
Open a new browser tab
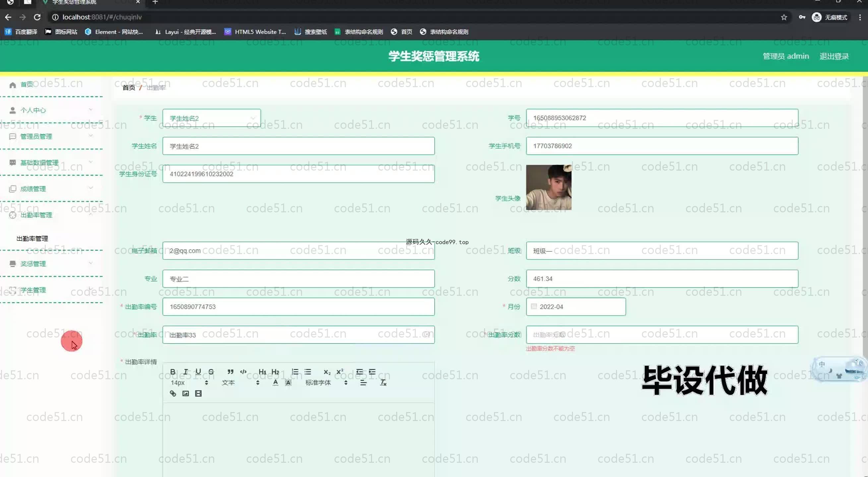coord(155,2)
